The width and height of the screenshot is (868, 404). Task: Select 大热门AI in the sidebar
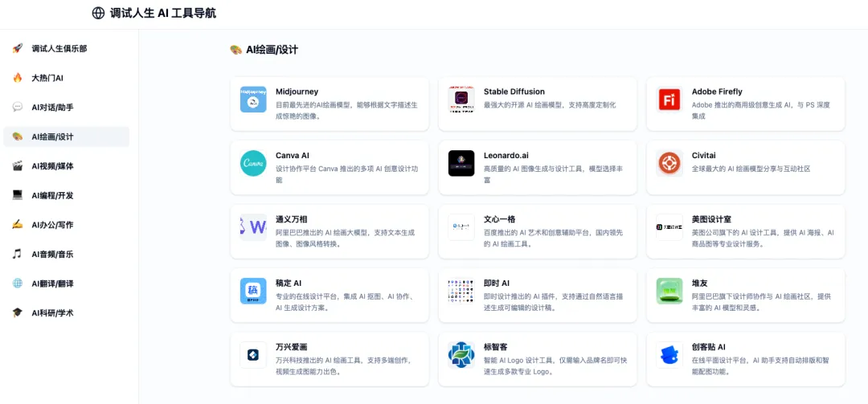(67, 78)
